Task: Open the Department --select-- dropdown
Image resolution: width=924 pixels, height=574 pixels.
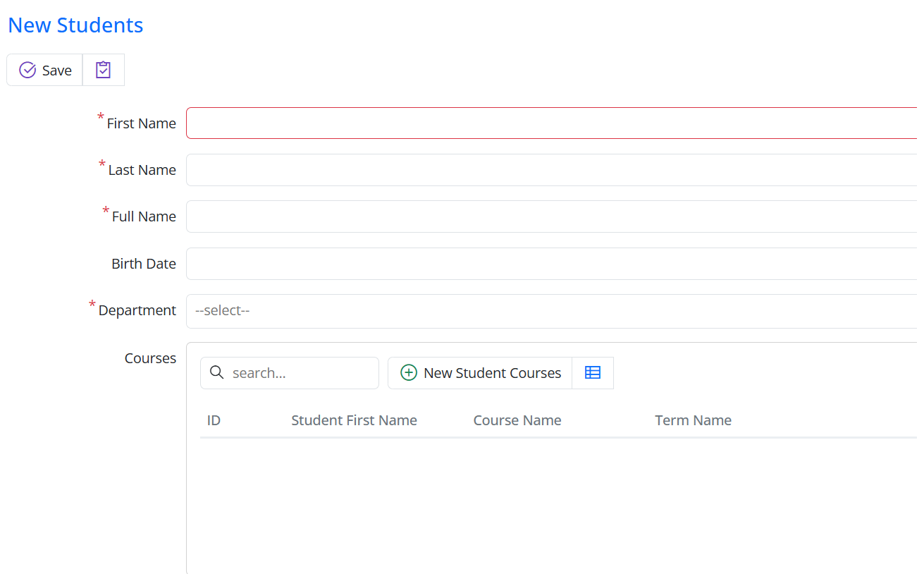Action: tap(423, 310)
